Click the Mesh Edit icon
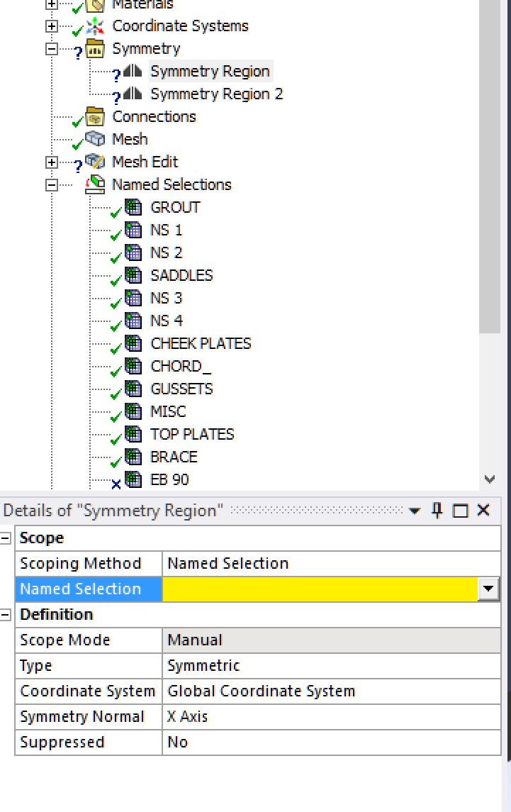This screenshot has width=511, height=812. [x=95, y=162]
